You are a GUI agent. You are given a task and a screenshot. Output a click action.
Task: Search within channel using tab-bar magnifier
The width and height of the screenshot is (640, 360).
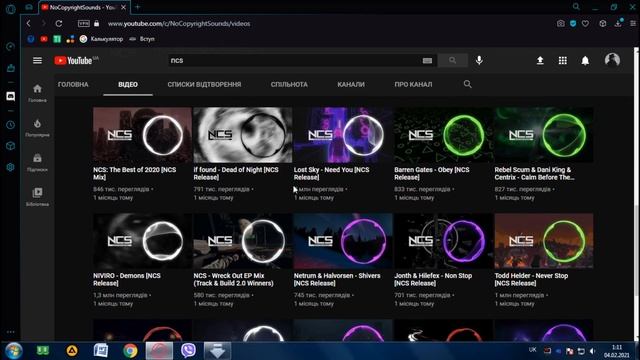pos(468,84)
